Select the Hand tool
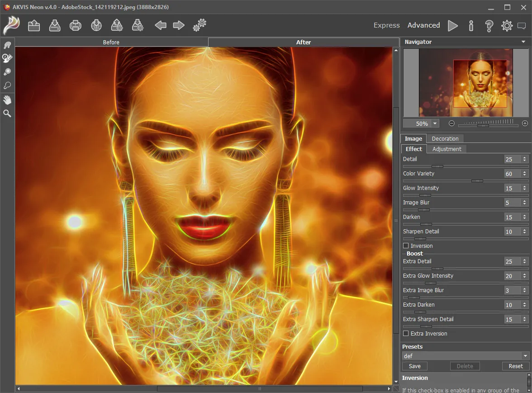 click(x=7, y=100)
